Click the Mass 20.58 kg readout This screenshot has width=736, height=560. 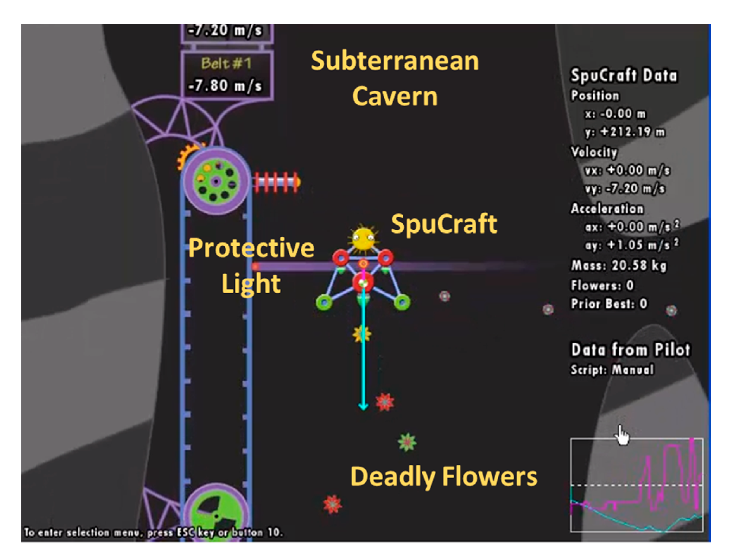619,266
